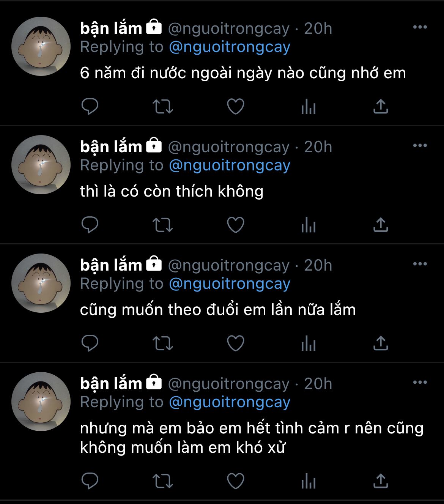Like the tweet 'thì là có còn thích không'
444x504 pixels.
point(235,225)
